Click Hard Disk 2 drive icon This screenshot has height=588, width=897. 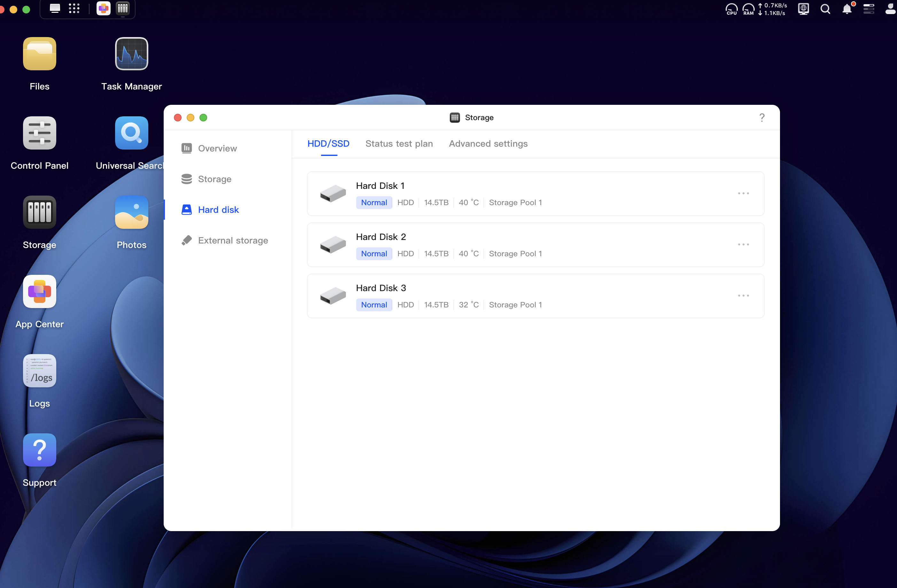[333, 245]
